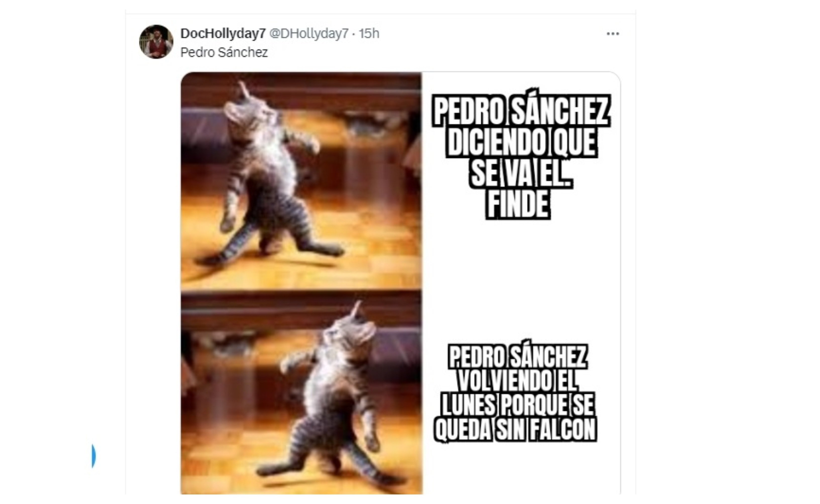Click the partial blue circle at left edge

(94, 456)
